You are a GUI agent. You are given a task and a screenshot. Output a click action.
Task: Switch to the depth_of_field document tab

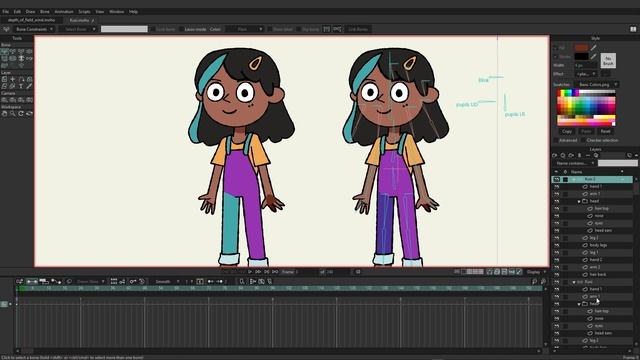pos(31,20)
